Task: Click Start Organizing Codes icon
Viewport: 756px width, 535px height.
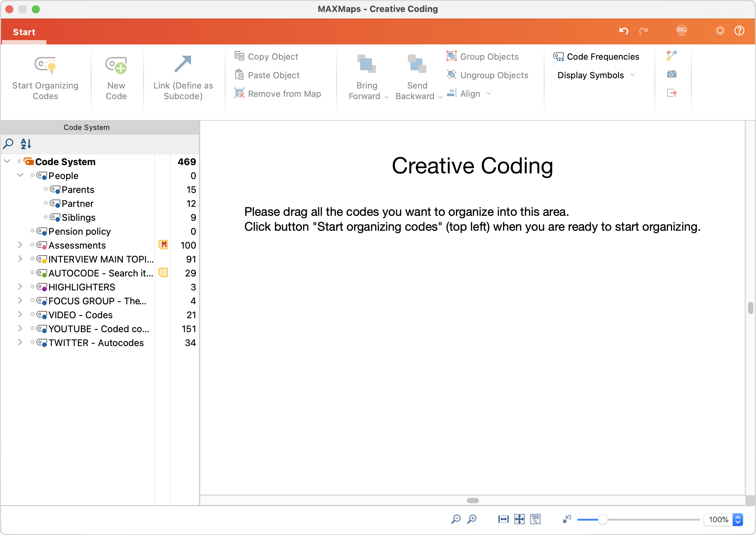Action: pyautogui.click(x=45, y=65)
